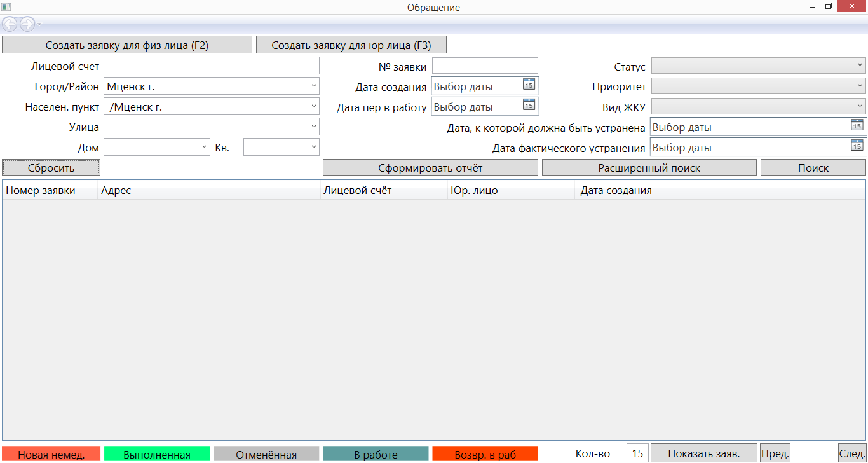Open the Статус dropdown

(860, 66)
